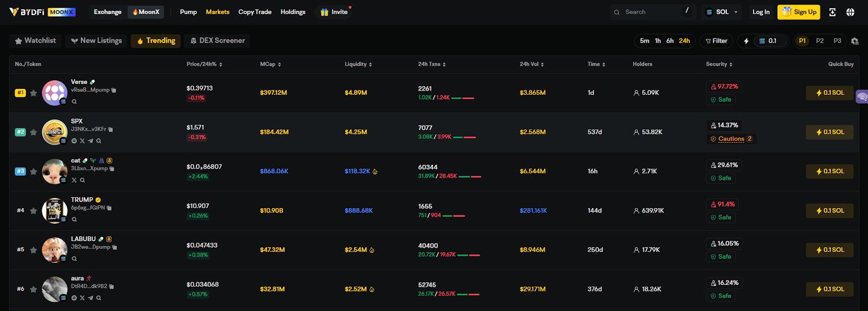Open the language globe icon

pyautogui.click(x=850, y=12)
